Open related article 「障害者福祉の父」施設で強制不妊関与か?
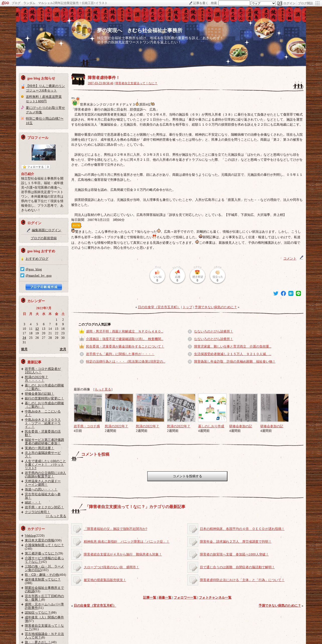Image resolution: width=322 pixels, height=644 pixels. coord(115,529)
